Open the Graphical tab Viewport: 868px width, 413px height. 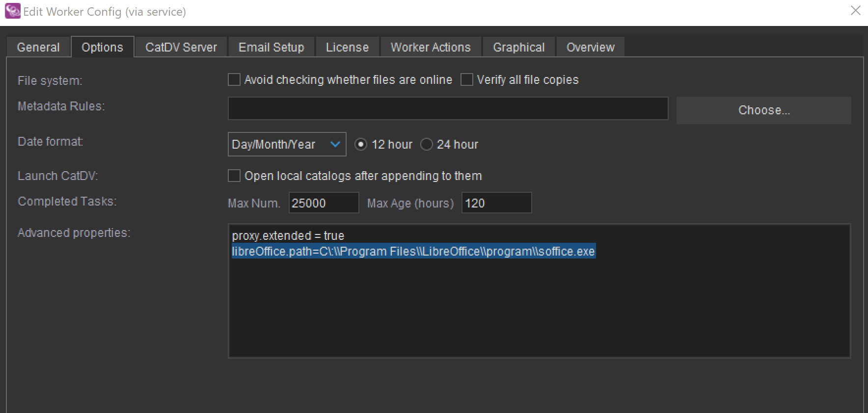click(x=519, y=47)
